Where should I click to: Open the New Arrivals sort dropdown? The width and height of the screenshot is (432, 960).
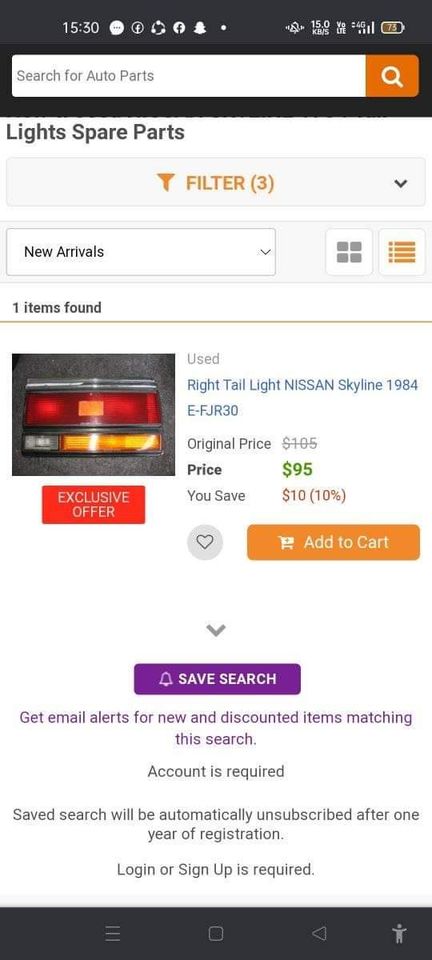[141, 252]
